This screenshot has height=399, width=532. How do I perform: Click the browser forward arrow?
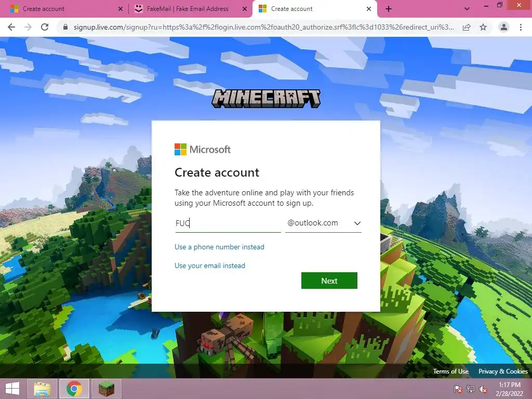coord(28,27)
